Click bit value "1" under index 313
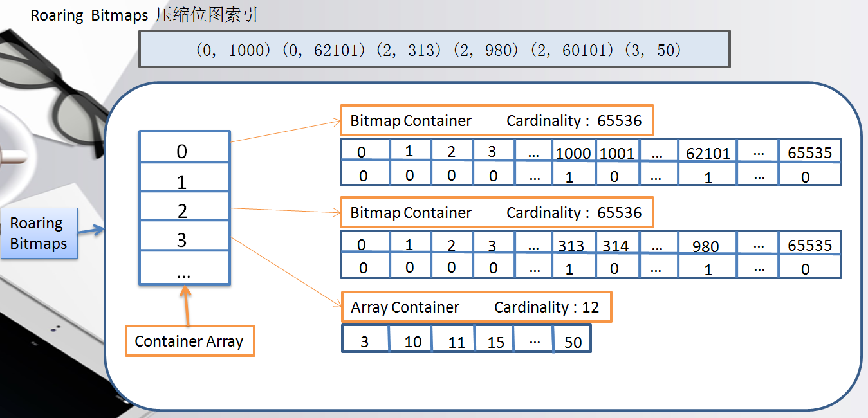 pyautogui.click(x=573, y=267)
